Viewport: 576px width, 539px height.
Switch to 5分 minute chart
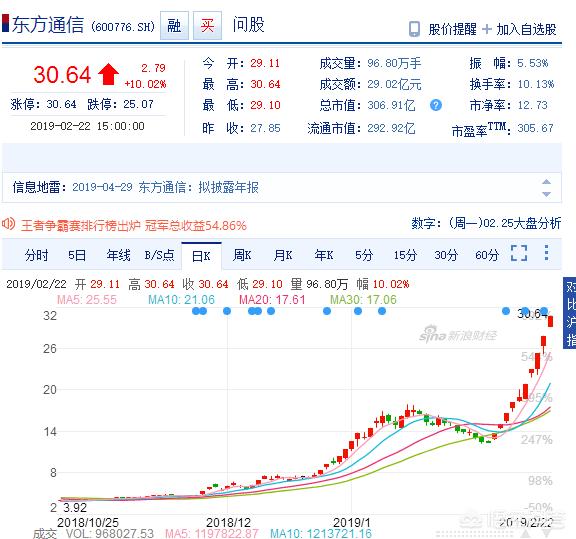coord(364,255)
